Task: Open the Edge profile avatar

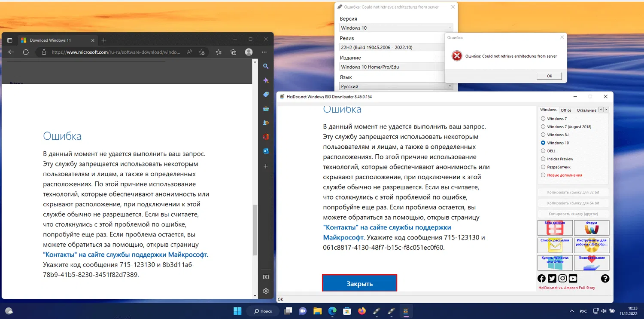Action: [249, 52]
